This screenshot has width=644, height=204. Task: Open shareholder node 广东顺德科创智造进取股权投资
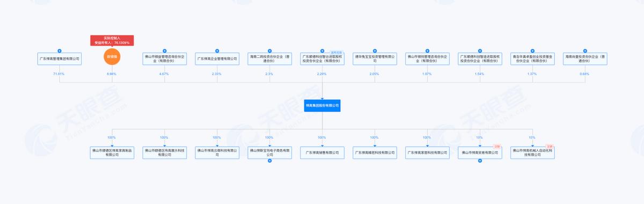pyautogui.click(x=480, y=59)
